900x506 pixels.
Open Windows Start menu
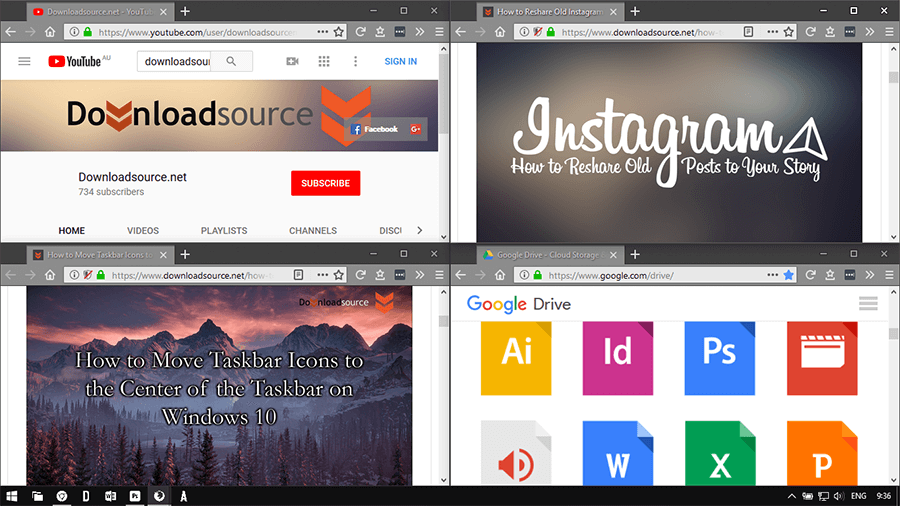click(x=11, y=496)
